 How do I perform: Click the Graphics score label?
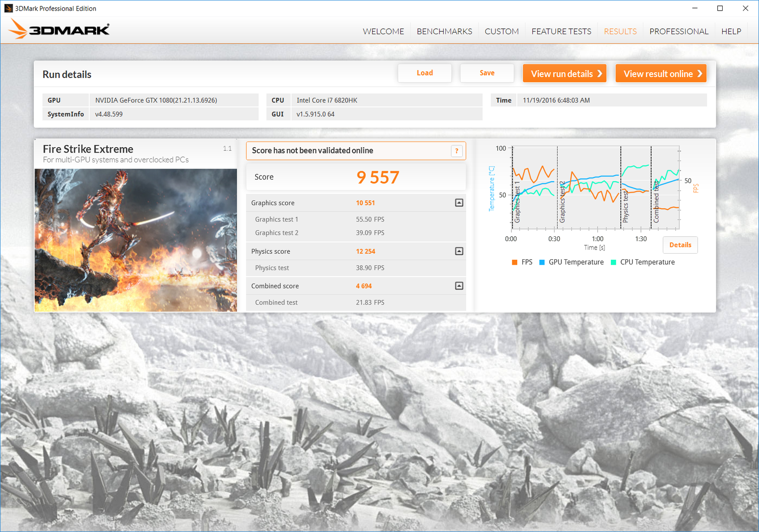point(273,203)
